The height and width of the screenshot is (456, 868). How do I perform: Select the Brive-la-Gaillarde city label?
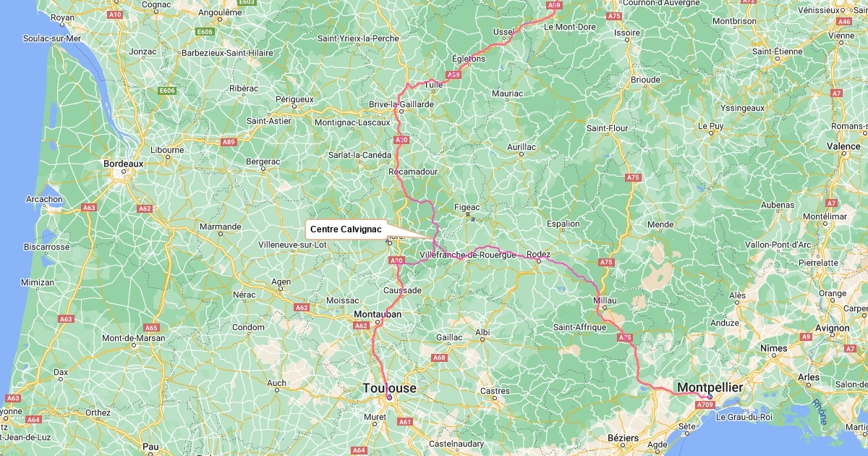(401, 104)
